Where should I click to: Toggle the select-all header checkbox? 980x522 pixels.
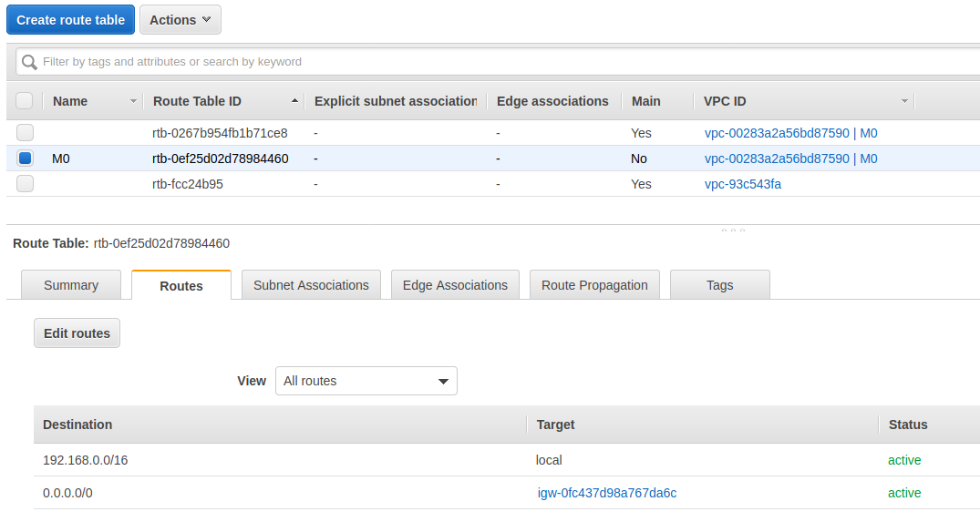(25, 101)
